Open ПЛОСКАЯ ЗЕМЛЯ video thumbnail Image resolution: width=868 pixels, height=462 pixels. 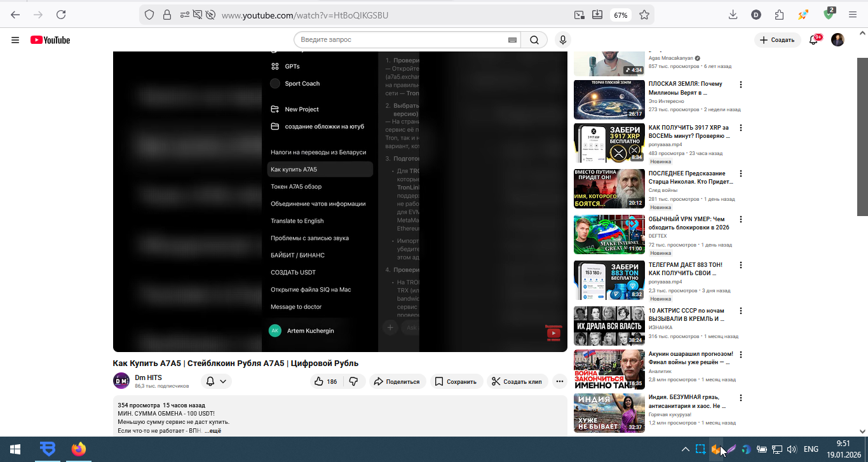[609, 100]
